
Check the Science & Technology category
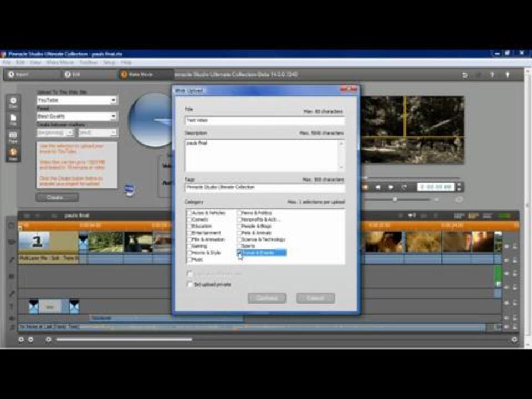239,239
